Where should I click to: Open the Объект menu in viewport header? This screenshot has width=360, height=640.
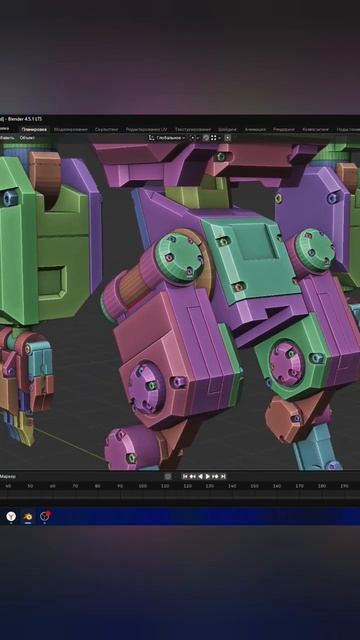coord(27,138)
